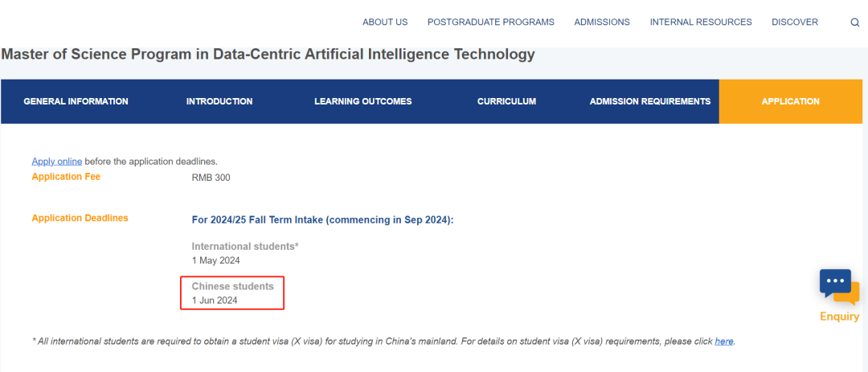This screenshot has height=372, width=868.
Task: Open the About Us menu
Action: pyautogui.click(x=385, y=22)
